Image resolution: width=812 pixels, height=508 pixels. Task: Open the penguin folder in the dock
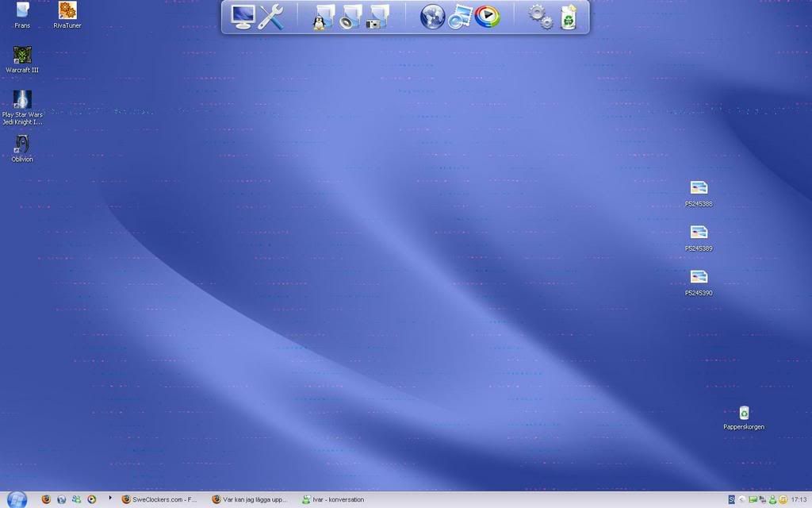(x=323, y=17)
